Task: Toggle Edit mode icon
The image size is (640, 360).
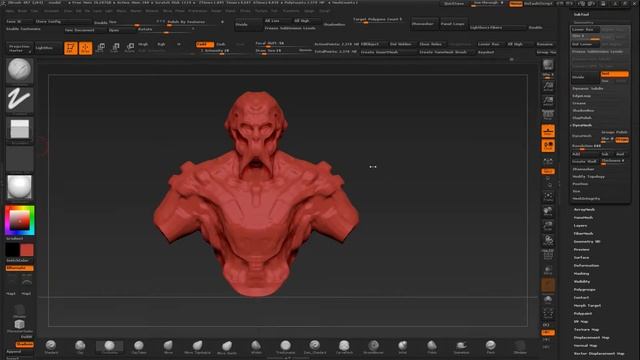Action: click(x=71, y=48)
